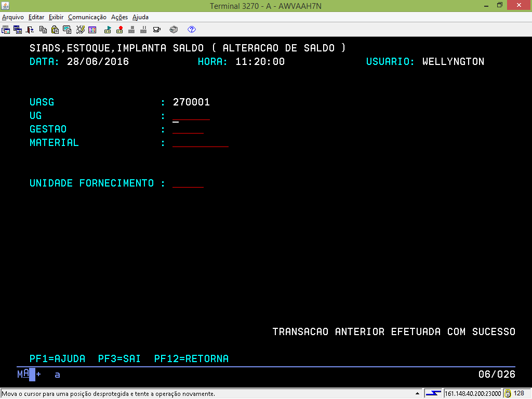Click the 'Mova o cursor' status bar message
Viewport: 532px width, 399px height.
click(x=109, y=394)
